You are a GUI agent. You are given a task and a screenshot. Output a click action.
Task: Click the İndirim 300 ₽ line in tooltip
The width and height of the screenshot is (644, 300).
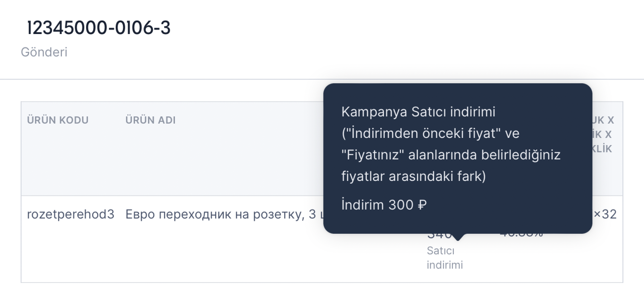point(384,205)
